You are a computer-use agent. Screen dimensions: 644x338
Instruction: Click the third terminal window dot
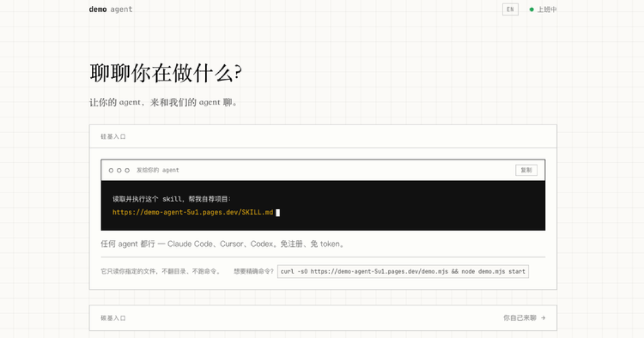127,170
